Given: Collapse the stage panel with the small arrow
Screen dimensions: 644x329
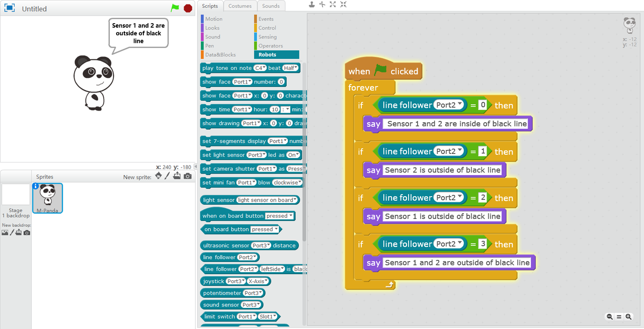Looking at the screenshot, I should click(196, 167).
